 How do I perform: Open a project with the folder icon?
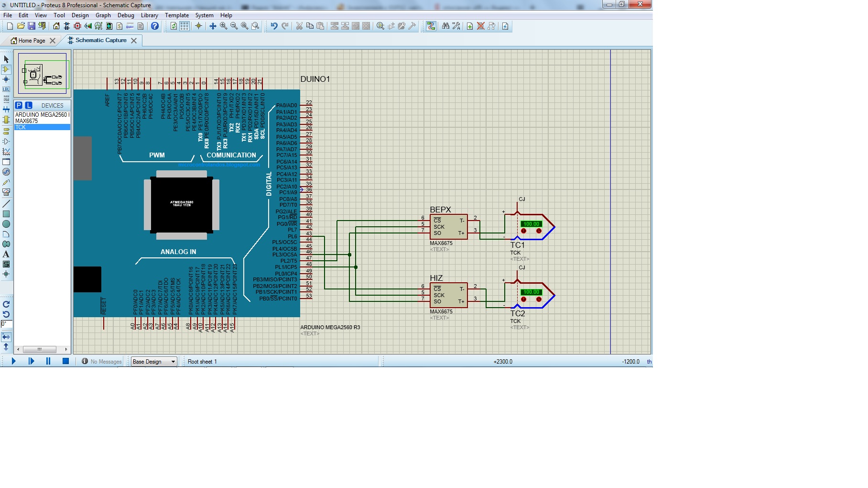21,26
